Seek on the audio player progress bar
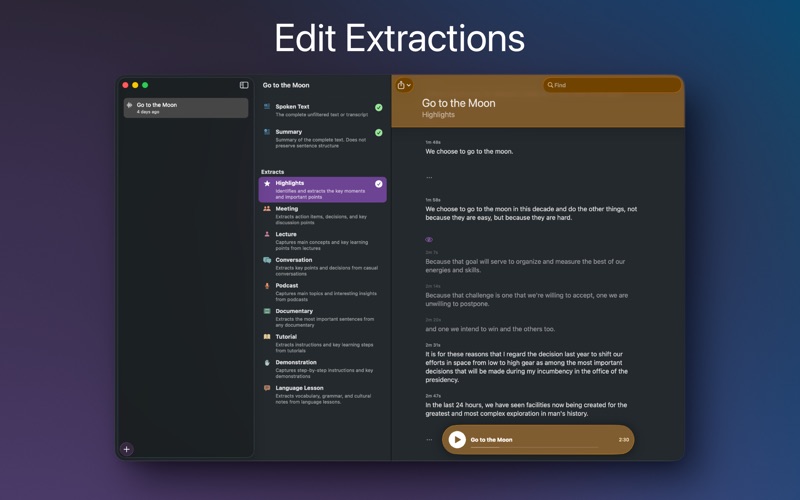Viewport: 800px width, 500px height. [x=534, y=447]
